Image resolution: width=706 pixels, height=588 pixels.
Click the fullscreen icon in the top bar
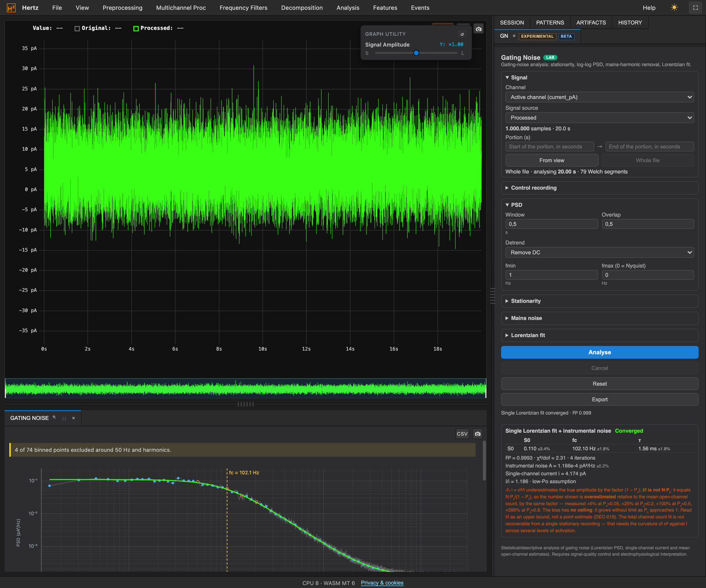695,8
